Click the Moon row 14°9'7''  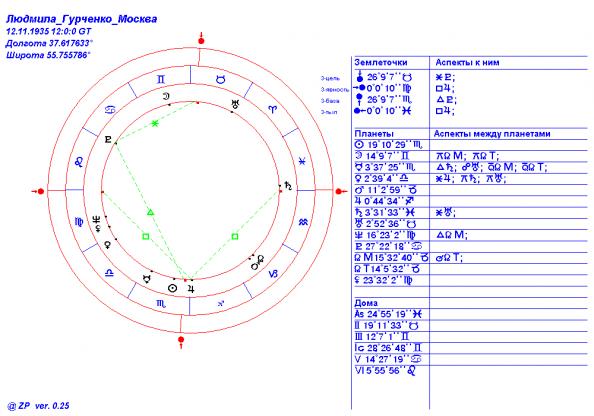pyautogui.click(x=382, y=156)
